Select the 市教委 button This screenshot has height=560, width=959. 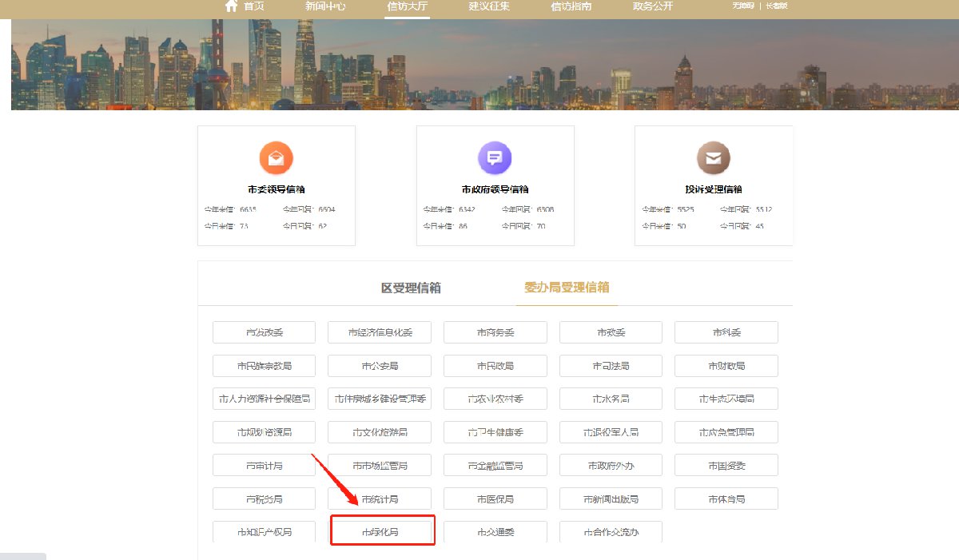[x=611, y=332]
